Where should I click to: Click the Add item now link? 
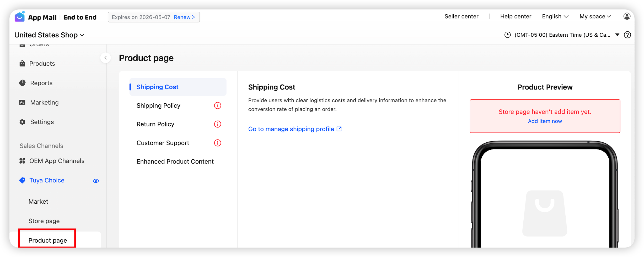545,121
